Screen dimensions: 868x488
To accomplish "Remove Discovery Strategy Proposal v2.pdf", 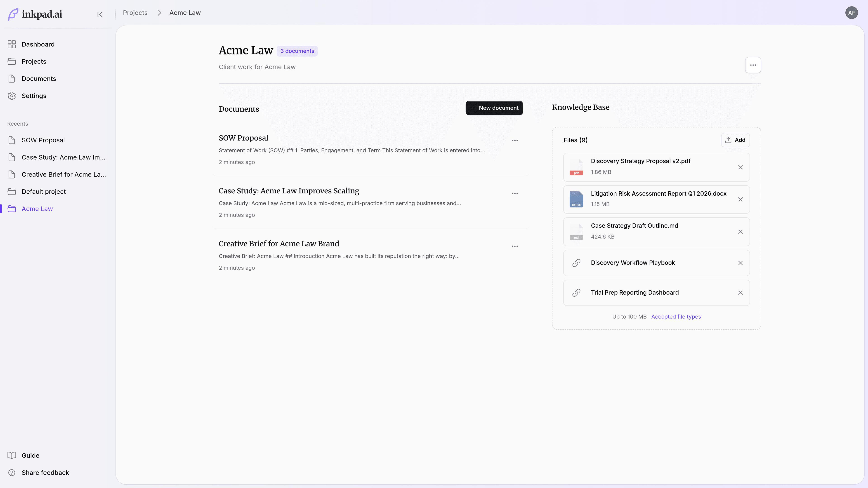I will pos(740,167).
